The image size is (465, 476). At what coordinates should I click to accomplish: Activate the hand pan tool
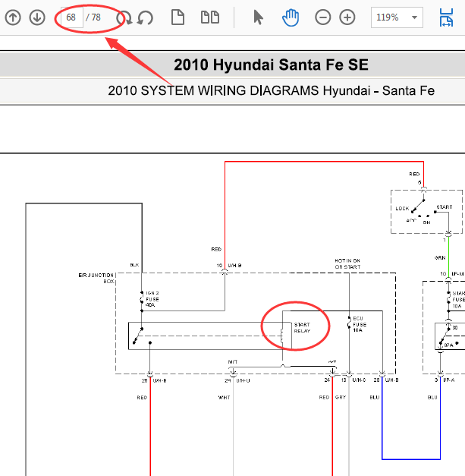coord(291,17)
